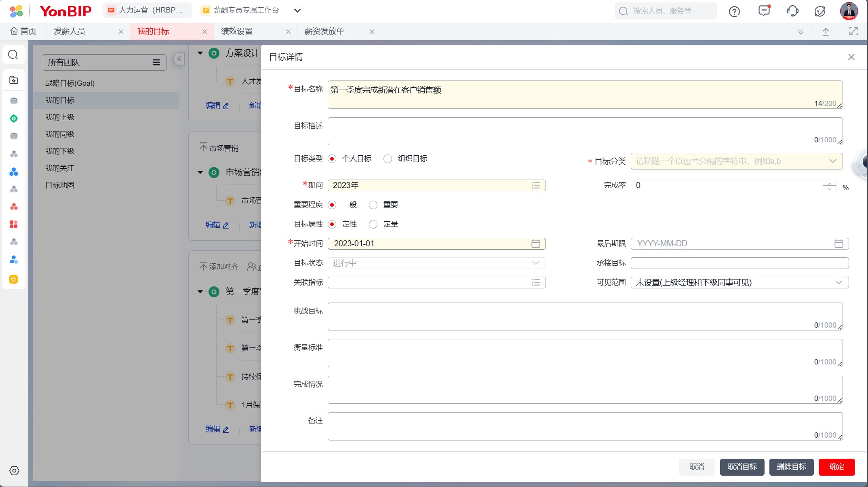Click the calendar icon in 开始时间 field
The image size is (868, 487).
[536, 243]
